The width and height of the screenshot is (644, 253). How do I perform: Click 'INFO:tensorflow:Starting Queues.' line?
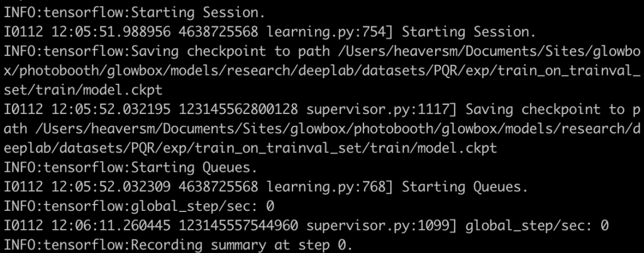pos(131,167)
